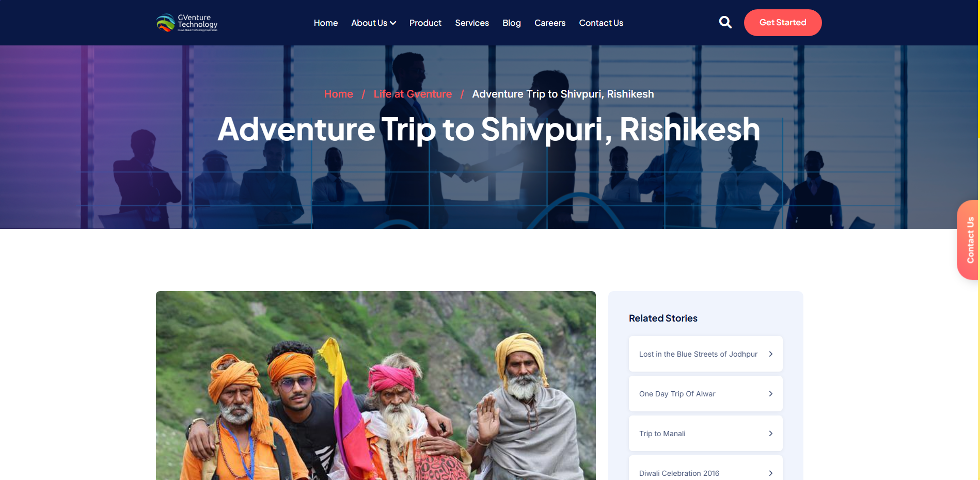Viewport: 980px width, 480px height.
Task: Go to the Product page
Action: pyautogui.click(x=425, y=23)
